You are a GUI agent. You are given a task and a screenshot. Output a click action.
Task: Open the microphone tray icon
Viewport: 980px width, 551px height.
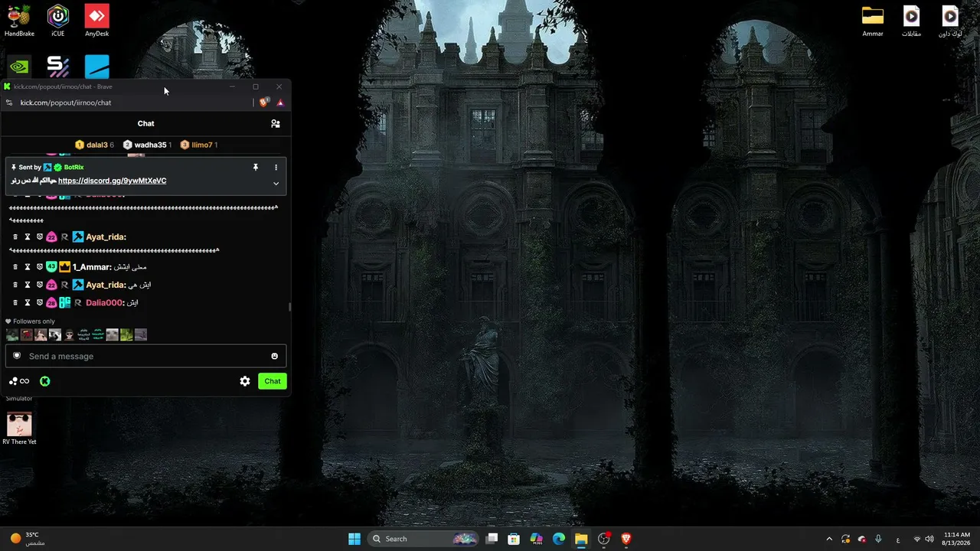pyautogui.click(x=878, y=539)
